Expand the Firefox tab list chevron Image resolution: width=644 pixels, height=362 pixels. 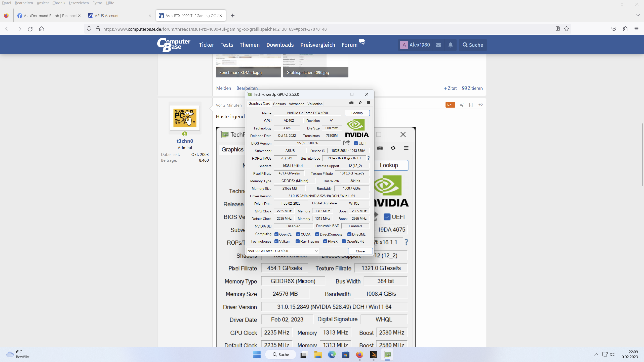[x=637, y=15]
